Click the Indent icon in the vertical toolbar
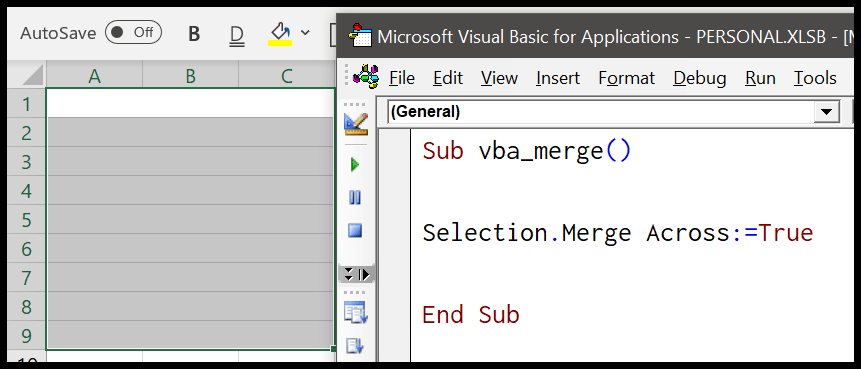861x369 pixels. (x=355, y=313)
